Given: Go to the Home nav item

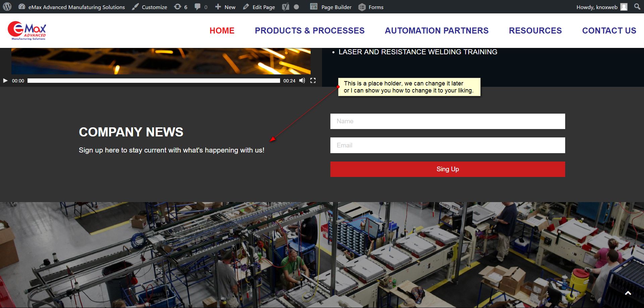Looking at the screenshot, I should pyautogui.click(x=222, y=30).
